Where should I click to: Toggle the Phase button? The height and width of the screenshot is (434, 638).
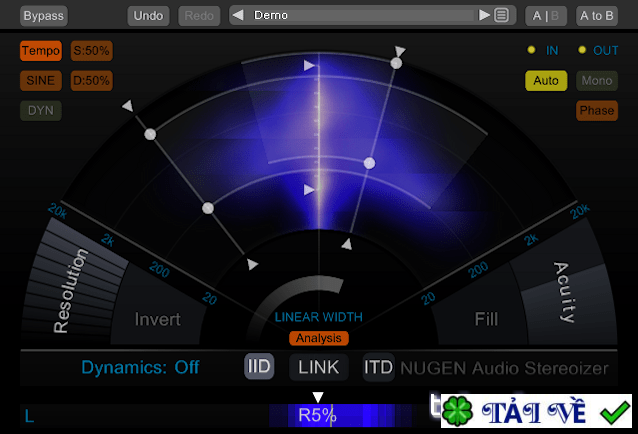click(597, 111)
